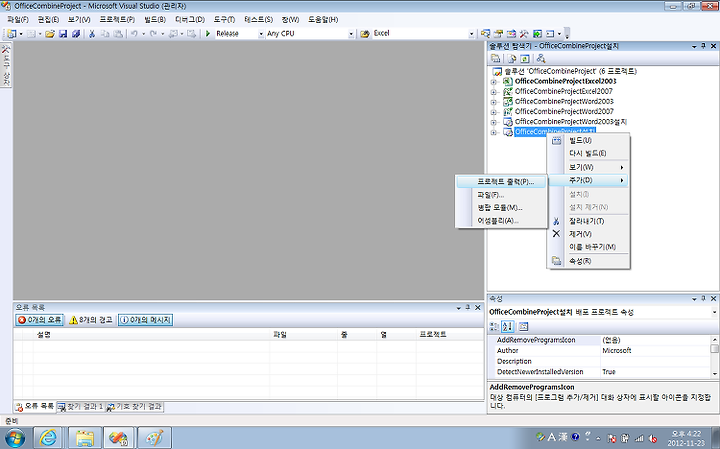The width and height of the screenshot is (720, 449).
Task: Select the solution root node in tree
Action: pos(565,72)
